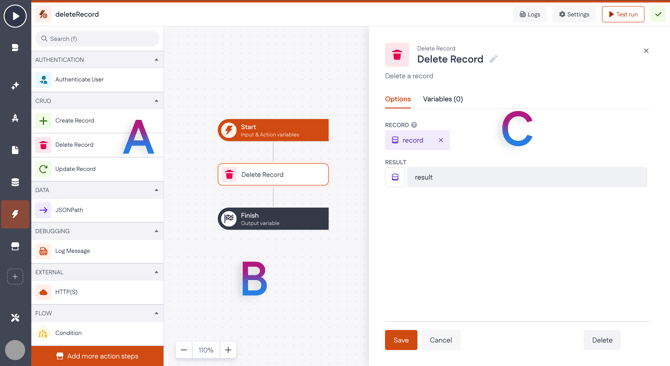Cancel the step changes
The image size is (670, 366).
[x=441, y=340]
